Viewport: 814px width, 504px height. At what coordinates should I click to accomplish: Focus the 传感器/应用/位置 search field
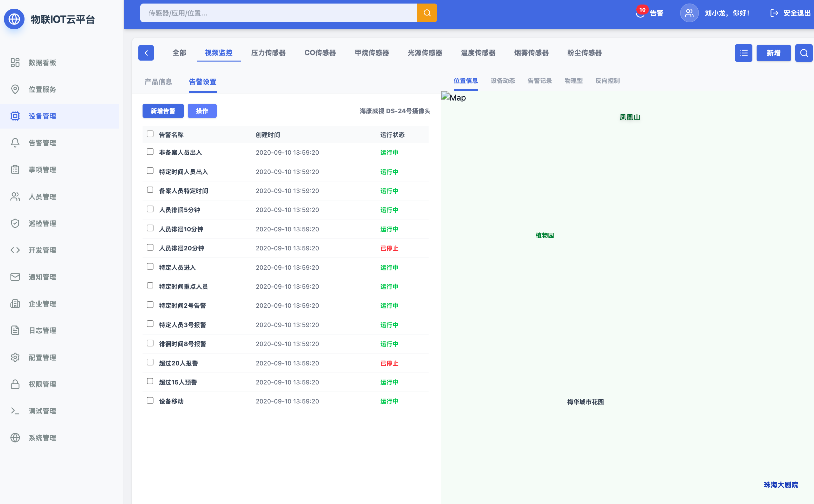tap(278, 13)
